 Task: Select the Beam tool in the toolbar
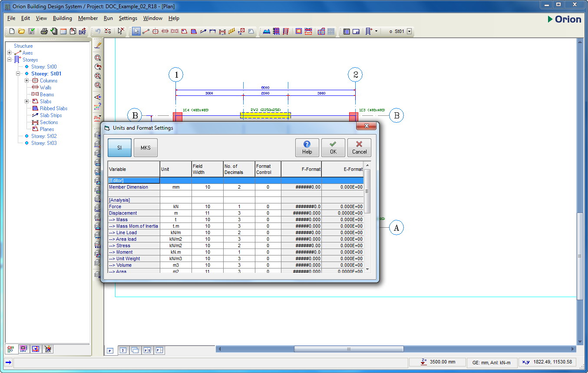tap(175, 31)
